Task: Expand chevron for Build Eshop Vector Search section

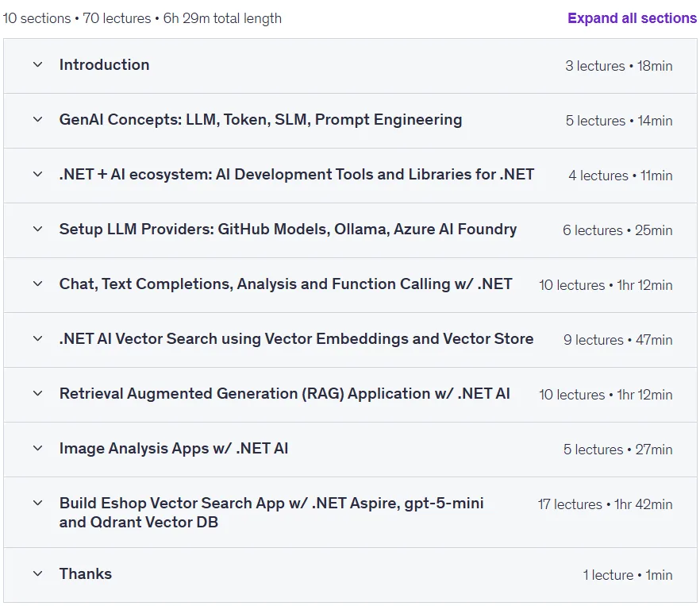Action: (38, 504)
